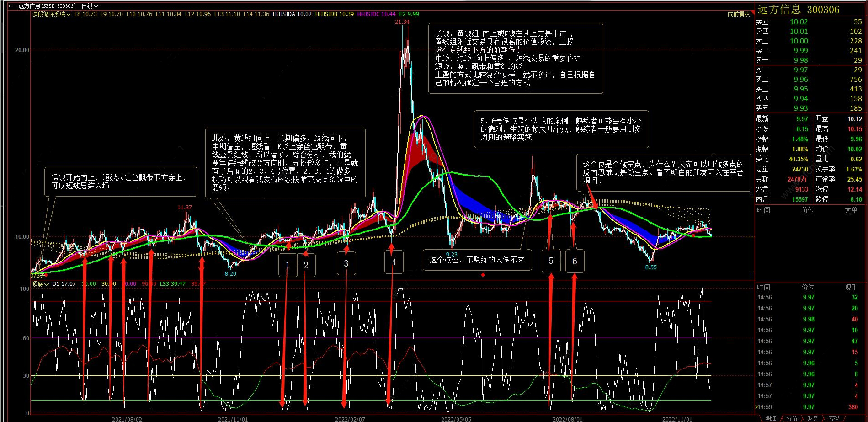Viewport: 868px width, 422px height.
Task: Click the D1 17.07 indicator value
Action: click(x=64, y=284)
